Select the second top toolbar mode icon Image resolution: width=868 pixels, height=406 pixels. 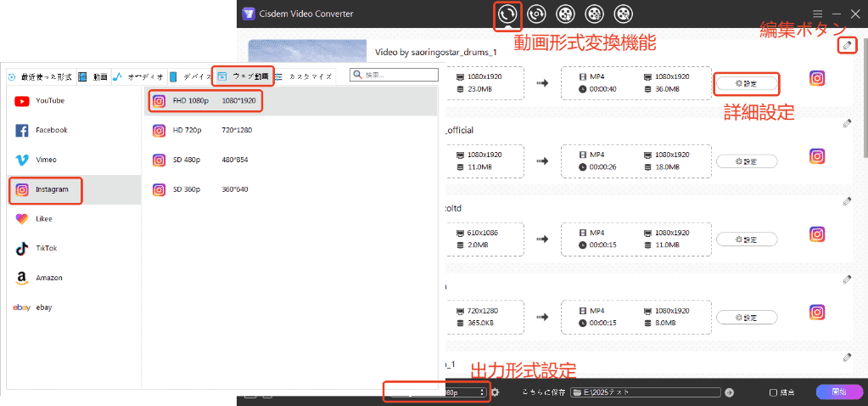coord(536,14)
